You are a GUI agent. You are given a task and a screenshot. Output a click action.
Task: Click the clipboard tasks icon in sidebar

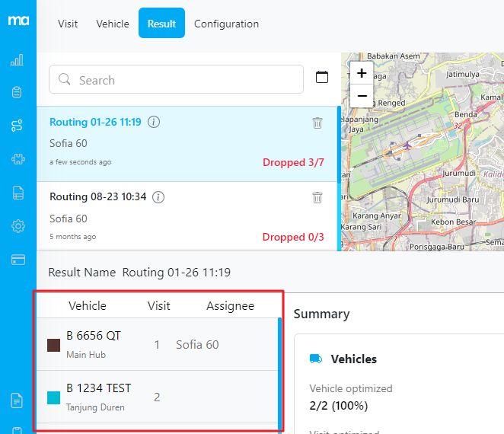point(17,93)
